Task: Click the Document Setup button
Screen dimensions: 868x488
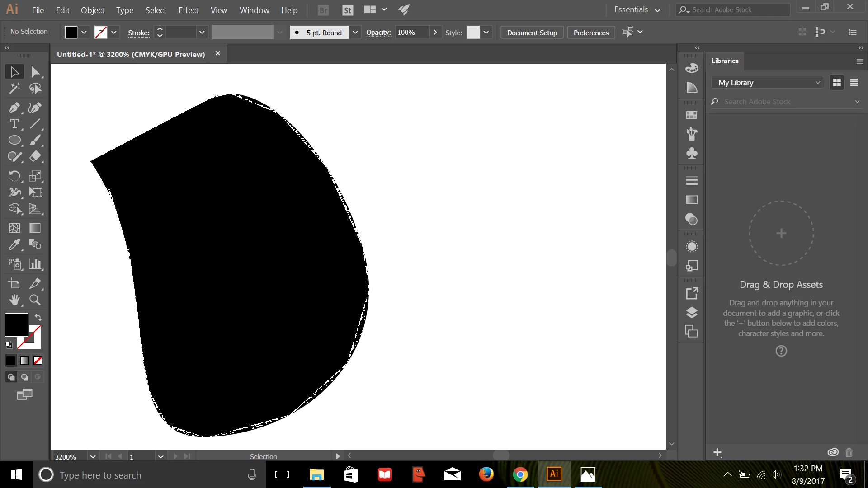Action: [532, 33]
